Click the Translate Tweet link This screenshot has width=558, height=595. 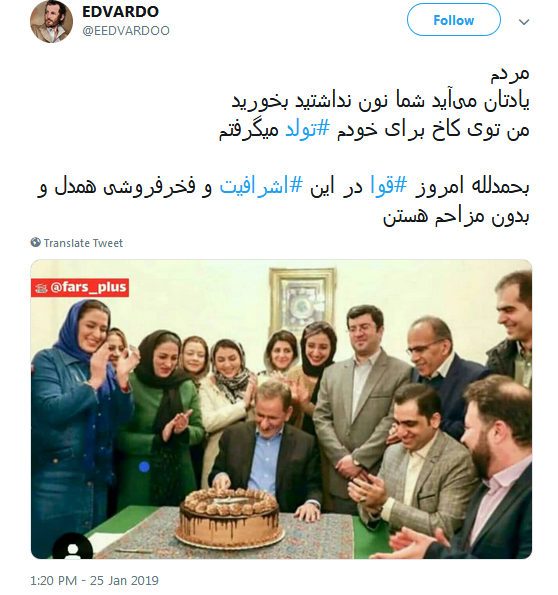click(84, 243)
